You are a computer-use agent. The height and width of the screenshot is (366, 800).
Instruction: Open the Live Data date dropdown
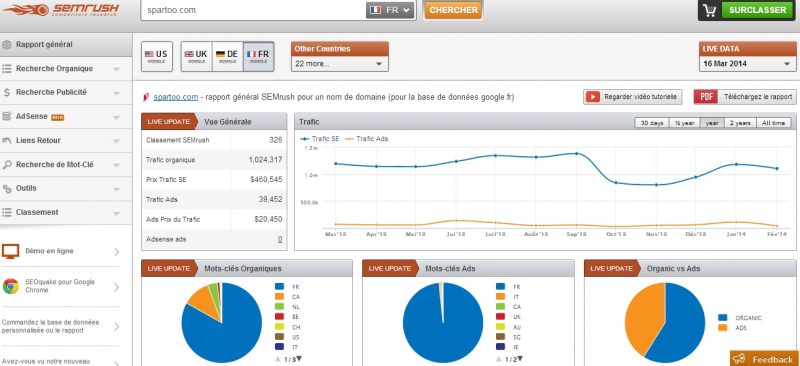(747, 64)
